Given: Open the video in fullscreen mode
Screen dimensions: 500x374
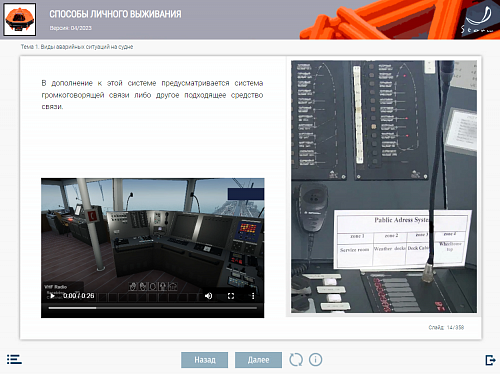Looking at the screenshot, I should [x=231, y=296].
